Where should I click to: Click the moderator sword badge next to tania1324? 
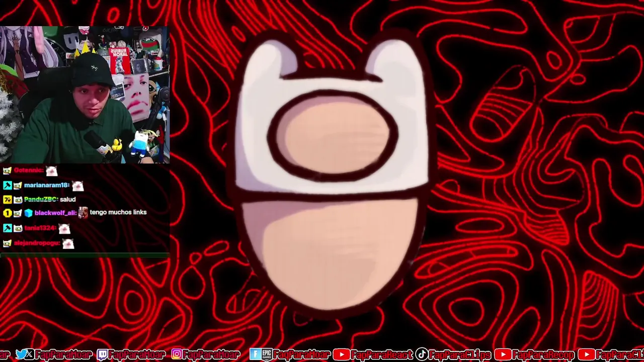point(7,228)
